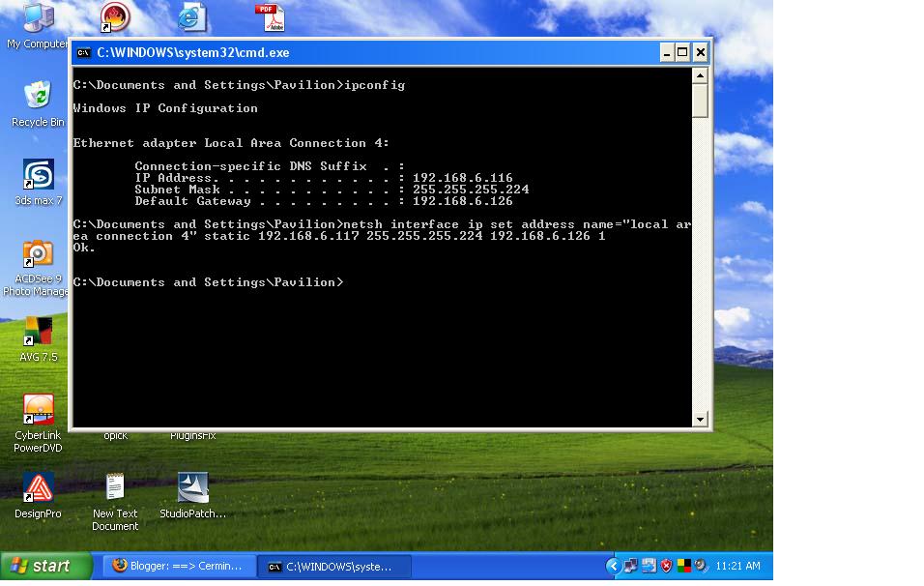924x586 pixels.
Task: Launch the Nero burning flame shortcut
Action: [x=115, y=16]
